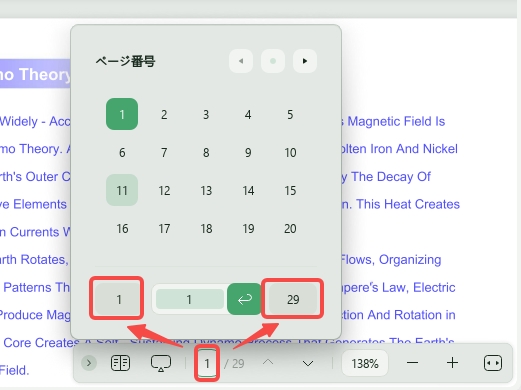Select page 4 in the grid
Screen dimensions: 521x390
[x=248, y=115]
